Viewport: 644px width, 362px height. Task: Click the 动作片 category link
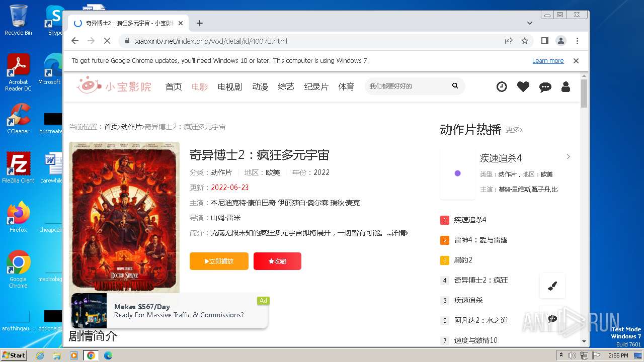[x=221, y=172]
